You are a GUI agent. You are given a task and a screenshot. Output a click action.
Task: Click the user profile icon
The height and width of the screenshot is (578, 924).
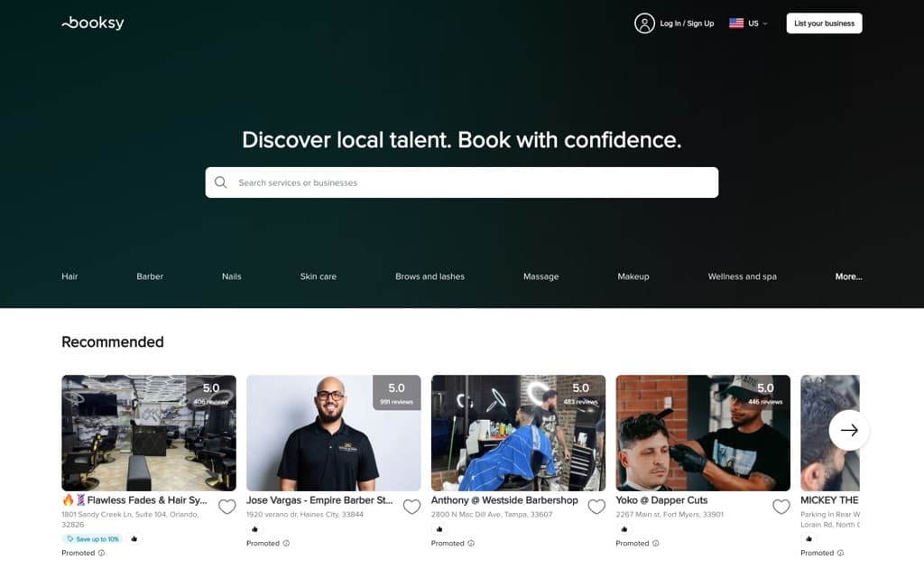tap(644, 23)
